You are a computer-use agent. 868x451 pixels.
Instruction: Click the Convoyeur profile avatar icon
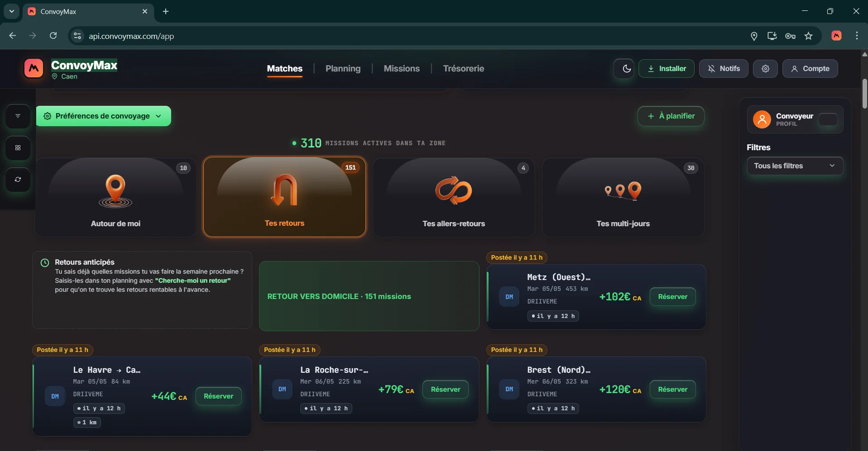click(762, 119)
